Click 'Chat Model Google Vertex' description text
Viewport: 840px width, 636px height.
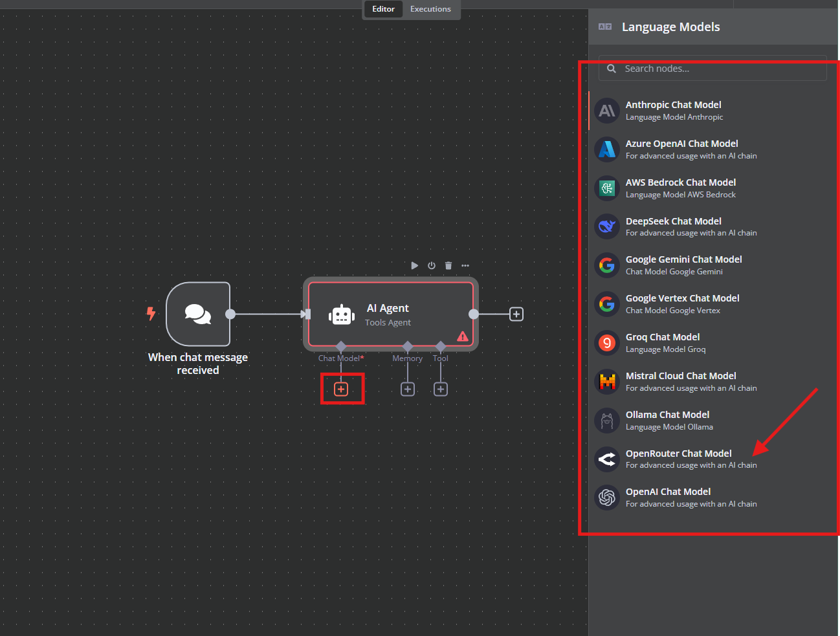click(x=673, y=311)
